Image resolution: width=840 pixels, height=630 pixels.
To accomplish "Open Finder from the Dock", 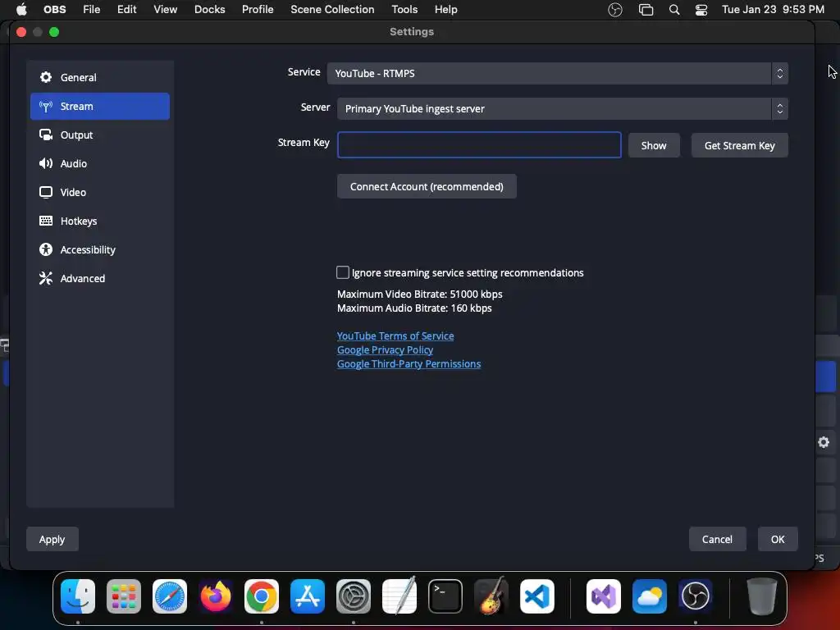I will [x=78, y=596].
